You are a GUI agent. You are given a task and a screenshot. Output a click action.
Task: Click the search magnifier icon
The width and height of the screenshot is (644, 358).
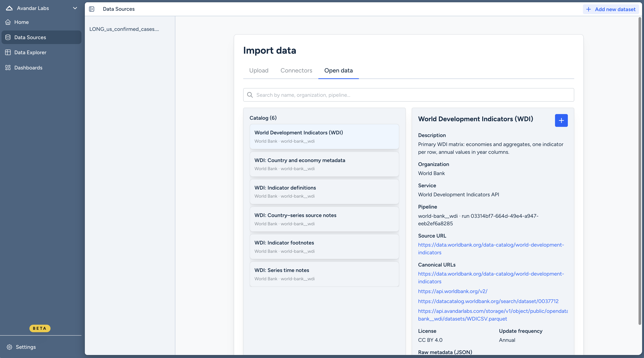pos(250,95)
